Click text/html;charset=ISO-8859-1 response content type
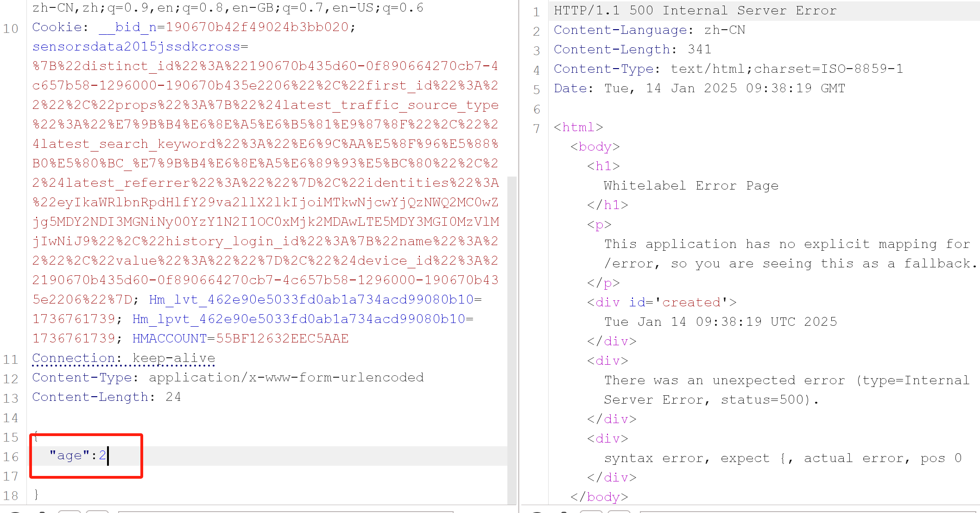Screen dimensions: 980x513 pos(787,69)
